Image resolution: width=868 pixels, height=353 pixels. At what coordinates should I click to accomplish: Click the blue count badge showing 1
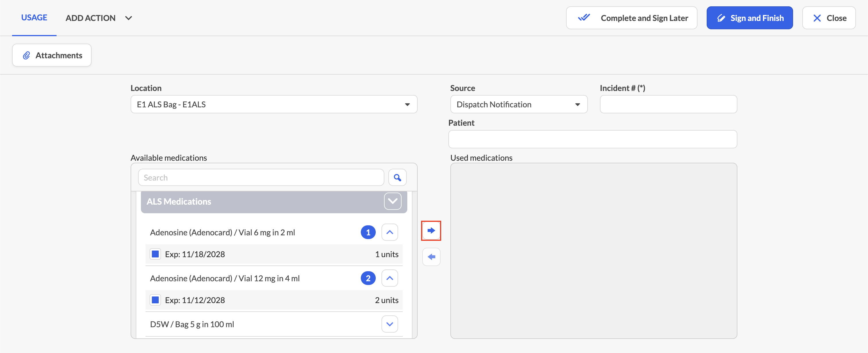tap(368, 232)
